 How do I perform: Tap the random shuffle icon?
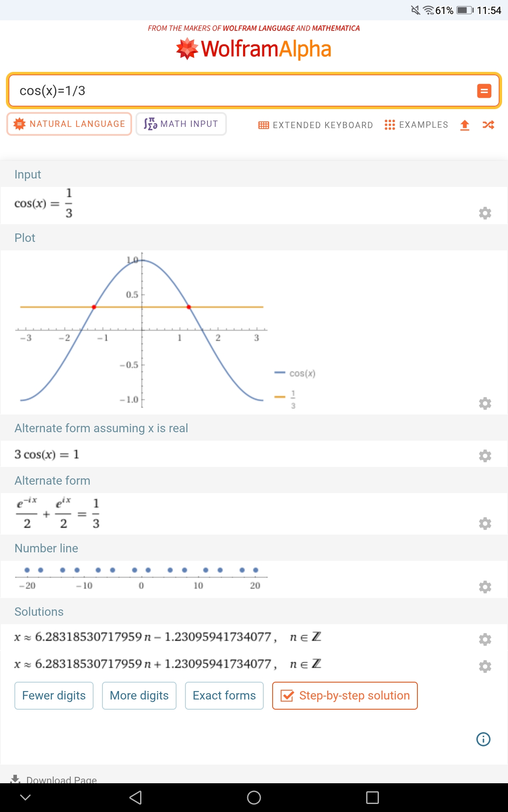point(488,125)
